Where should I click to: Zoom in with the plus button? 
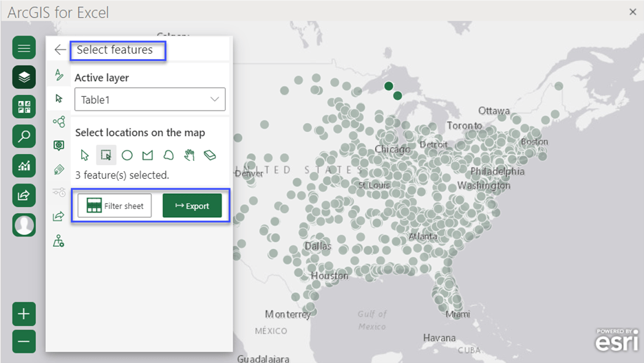[x=24, y=313]
